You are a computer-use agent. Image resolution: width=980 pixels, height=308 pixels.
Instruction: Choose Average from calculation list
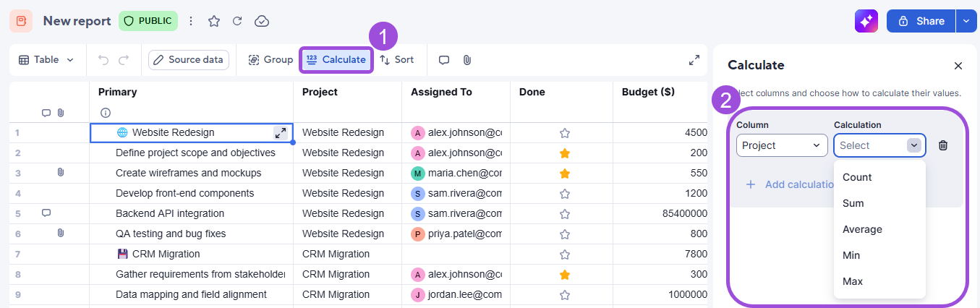click(x=879, y=229)
